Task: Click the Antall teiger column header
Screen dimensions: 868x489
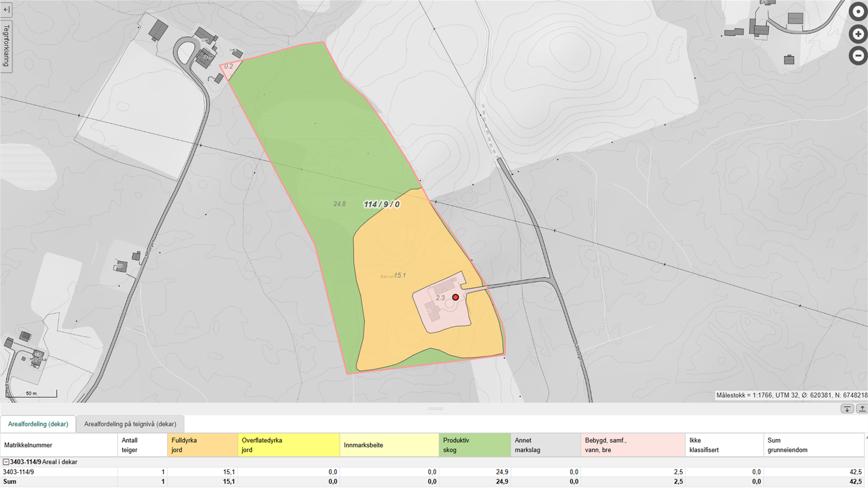Action: 143,445
